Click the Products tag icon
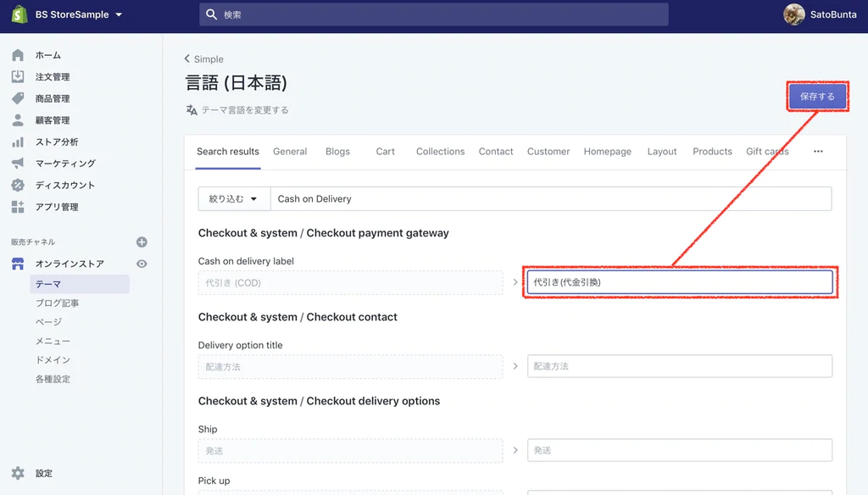Viewport: 868px width, 495px height. coord(18,98)
